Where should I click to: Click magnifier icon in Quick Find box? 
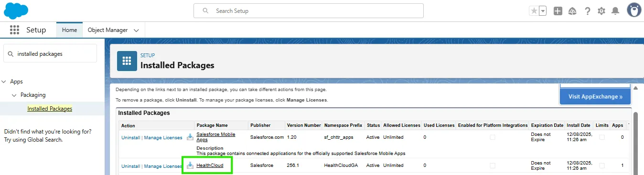tap(11, 54)
